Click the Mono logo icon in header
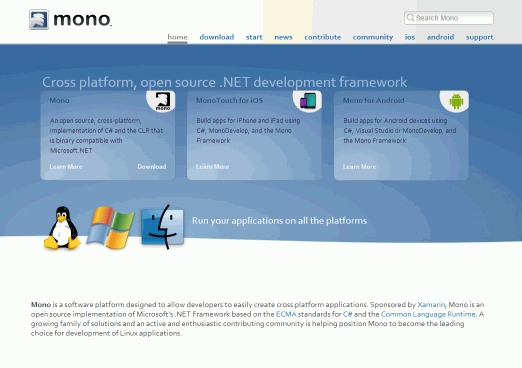522x368 pixels. (39, 19)
